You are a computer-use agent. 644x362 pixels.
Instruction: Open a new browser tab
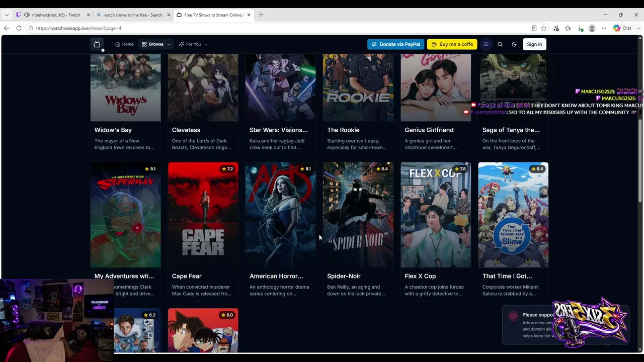click(x=261, y=15)
